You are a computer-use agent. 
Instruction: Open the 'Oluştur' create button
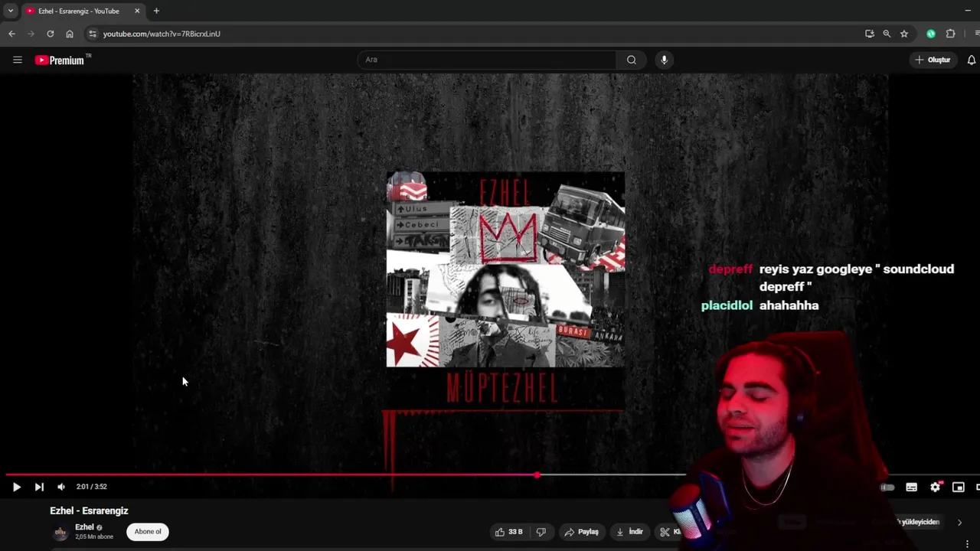tap(933, 60)
